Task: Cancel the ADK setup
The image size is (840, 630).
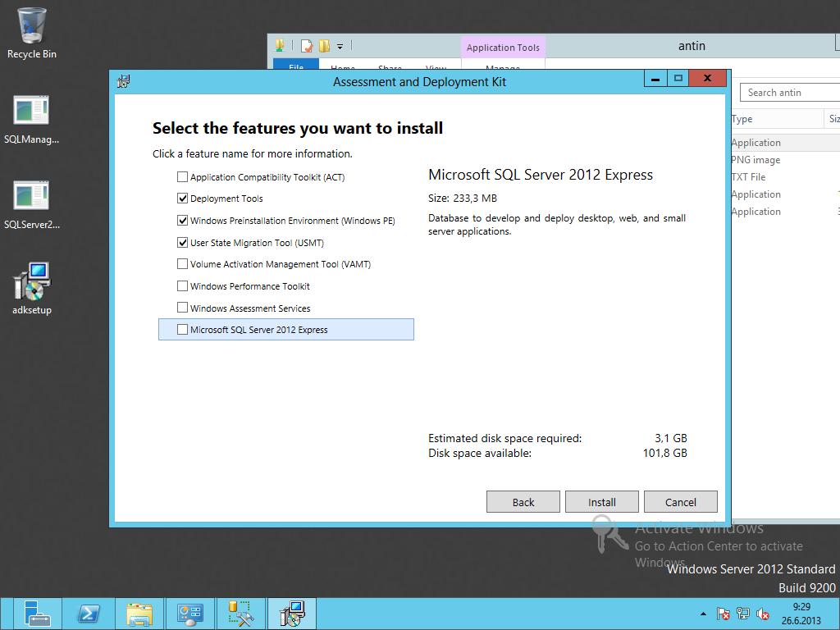Action: 680,502
